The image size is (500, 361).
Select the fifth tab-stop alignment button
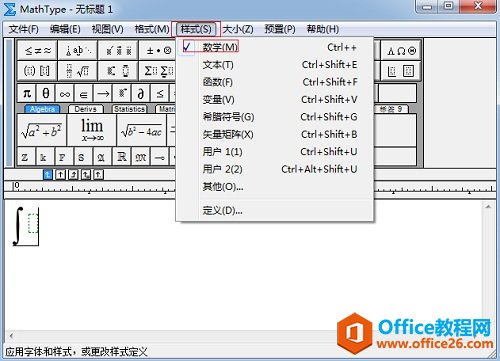coord(98,175)
